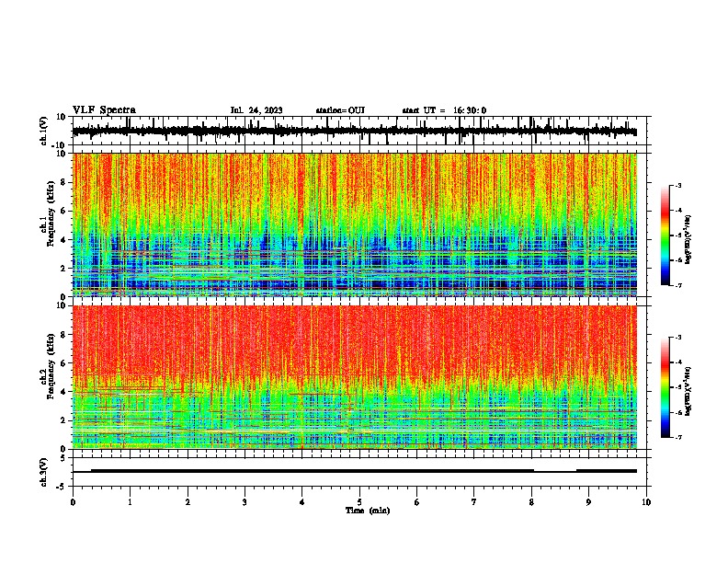728x563 pixels.
Task: Click the "5" tick on ch.3(V) axis
Action: point(63,458)
